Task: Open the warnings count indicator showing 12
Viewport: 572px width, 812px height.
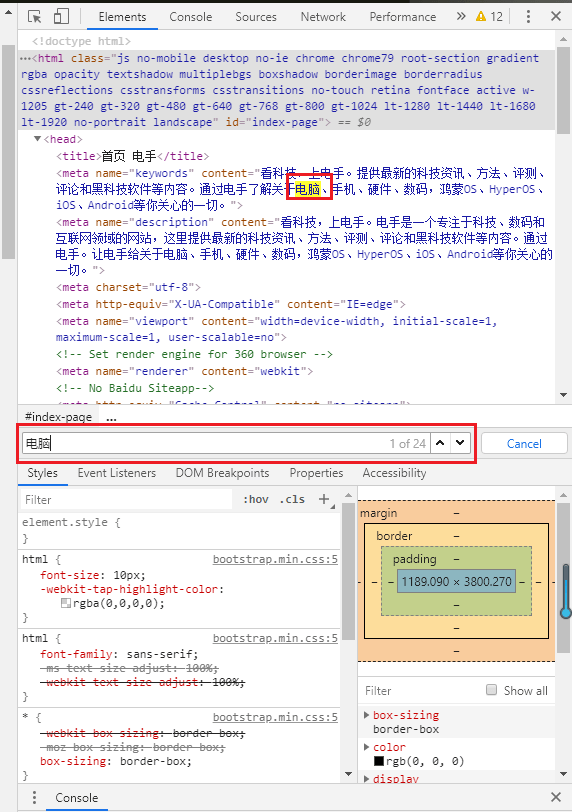Action: (x=489, y=17)
